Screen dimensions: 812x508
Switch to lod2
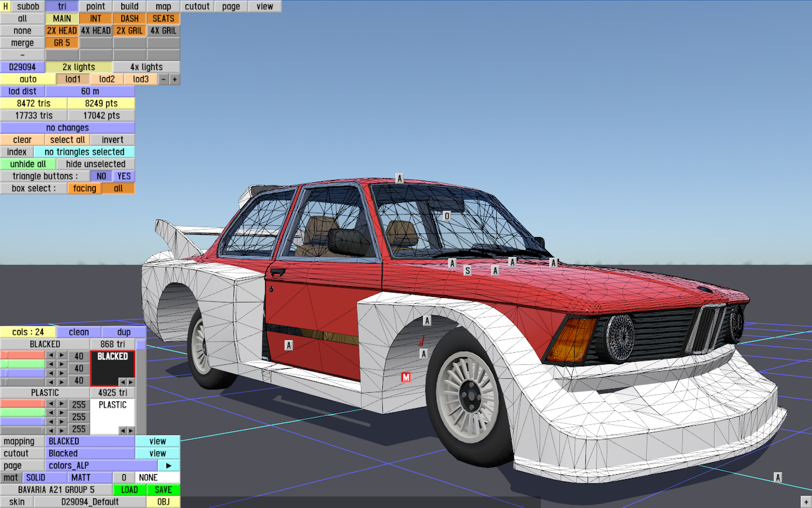point(107,80)
